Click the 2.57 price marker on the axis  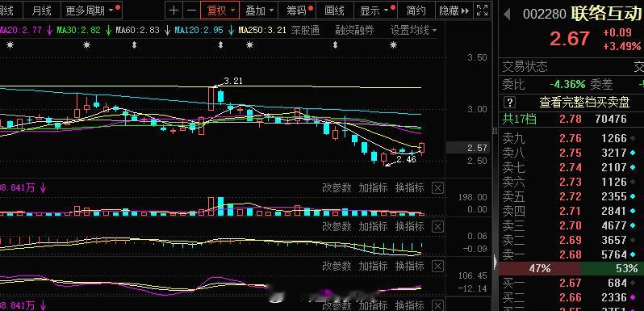468,148
